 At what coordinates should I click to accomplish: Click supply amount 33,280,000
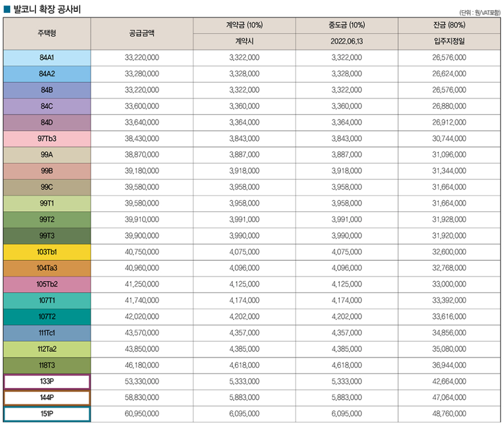point(142,74)
